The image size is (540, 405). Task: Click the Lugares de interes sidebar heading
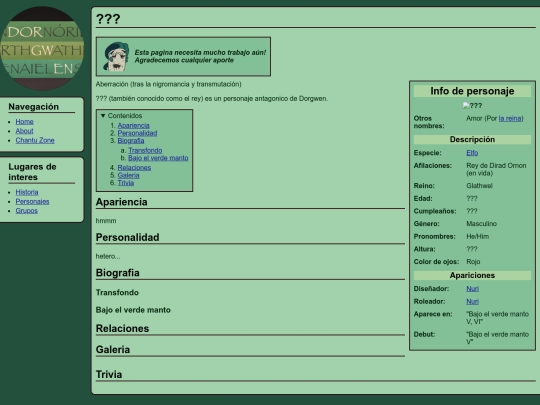[x=32, y=172]
